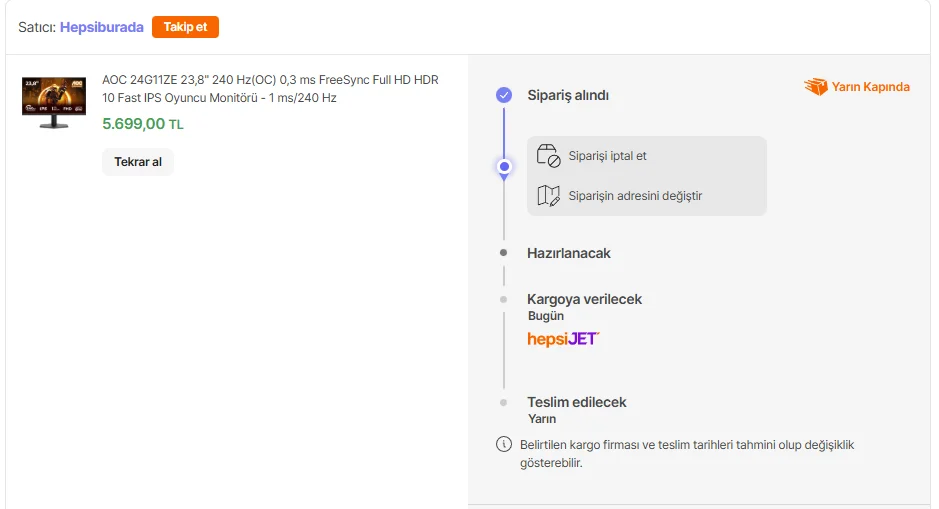Click the change address map icon

(x=548, y=196)
